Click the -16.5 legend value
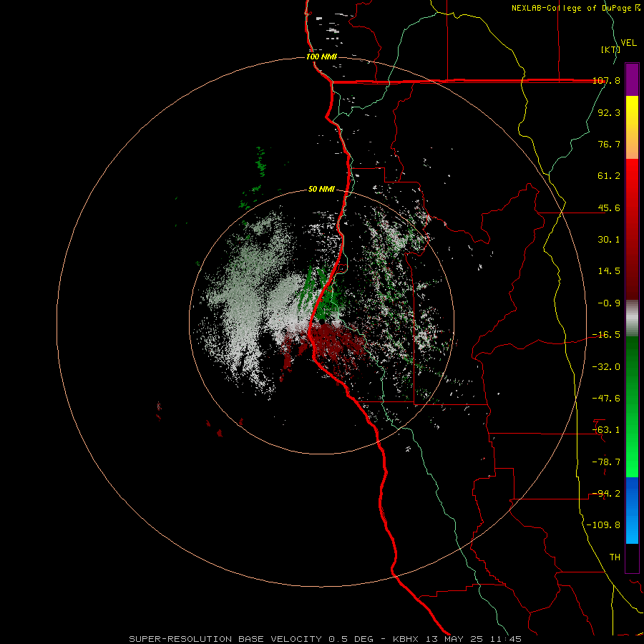Screen dimensions: 644x644 tap(606, 335)
